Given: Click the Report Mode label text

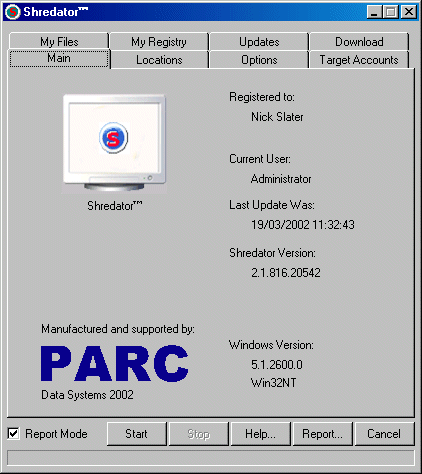Looking at the screenshot, I should click(56, 434).
